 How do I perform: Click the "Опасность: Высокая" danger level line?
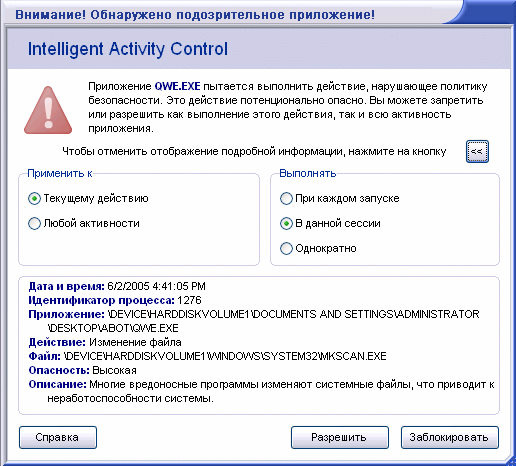pyautogui.click(x=82, y=370)
